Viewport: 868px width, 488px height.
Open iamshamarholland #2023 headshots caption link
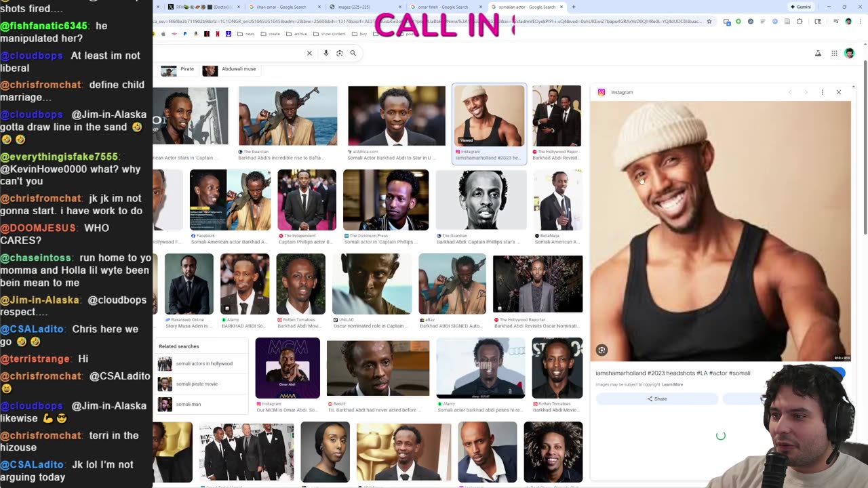tap(673, 373)
